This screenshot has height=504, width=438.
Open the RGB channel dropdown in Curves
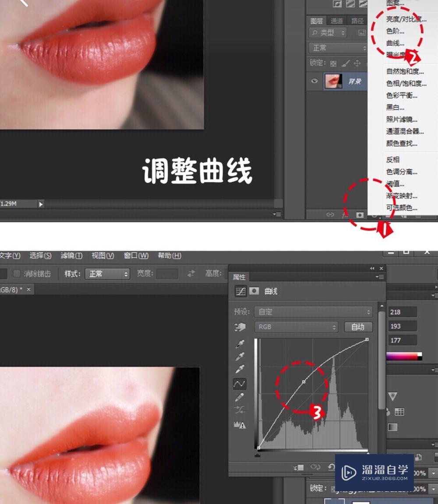tap(296, 327)
